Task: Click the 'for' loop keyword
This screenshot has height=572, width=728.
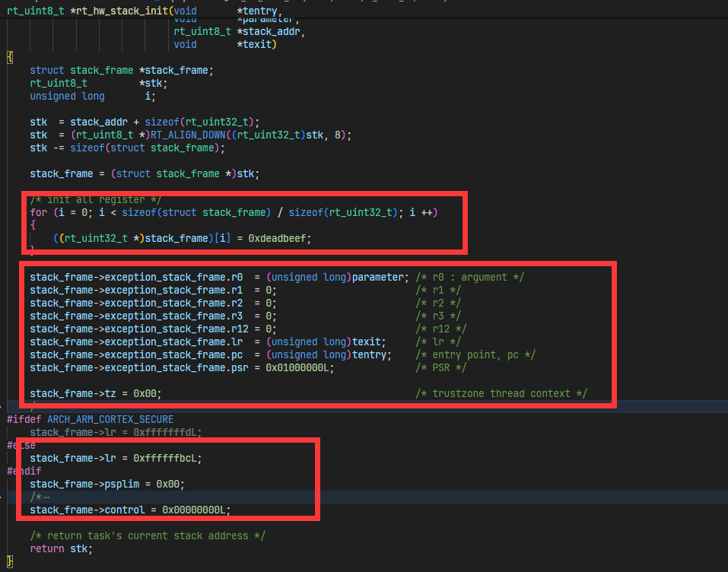Action: coord(39,212)
